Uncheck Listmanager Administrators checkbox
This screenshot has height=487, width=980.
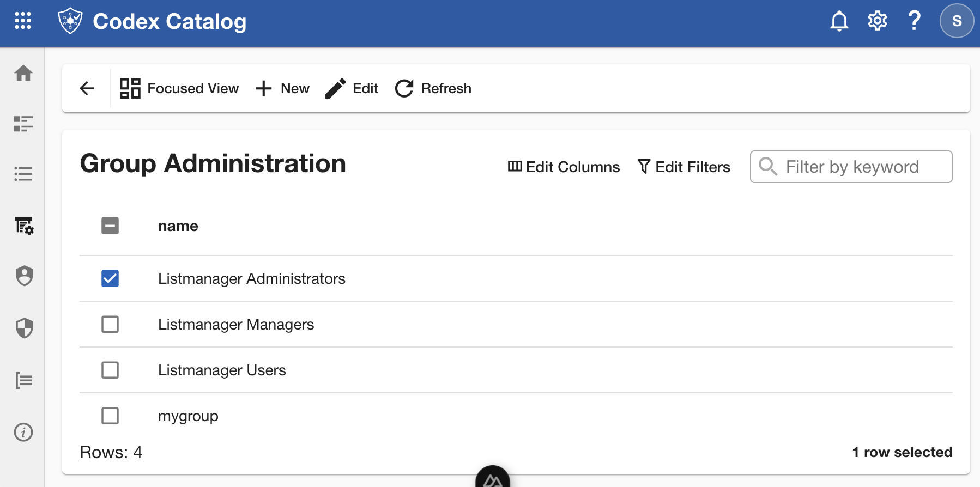click(110, 278)
